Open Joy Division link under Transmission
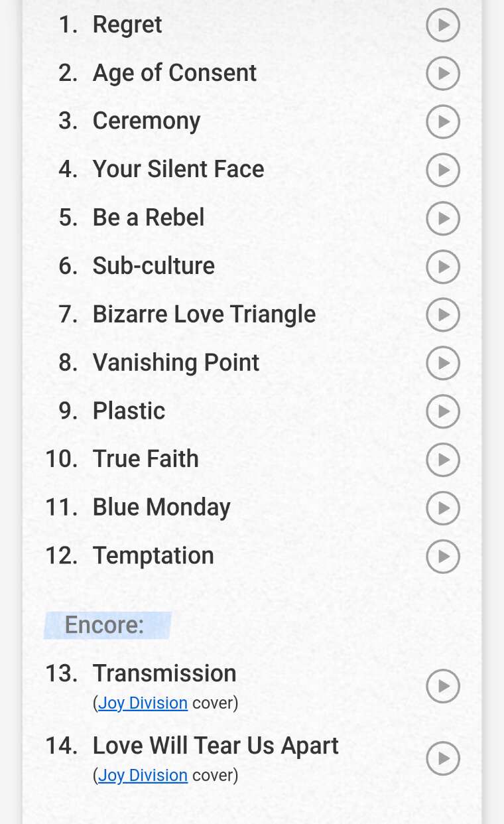Image resolution: width=504 pixels, height=824 pixels. click(x=143, y=703)
